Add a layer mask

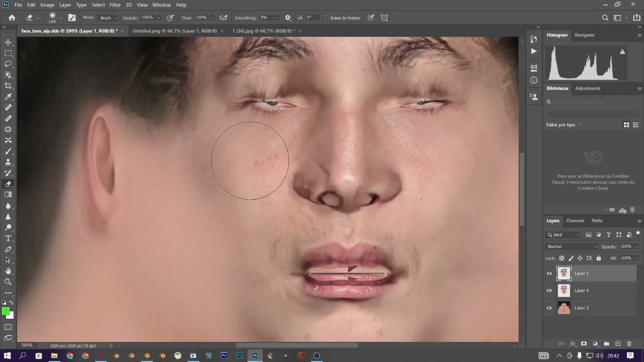[x=584, y=344]
